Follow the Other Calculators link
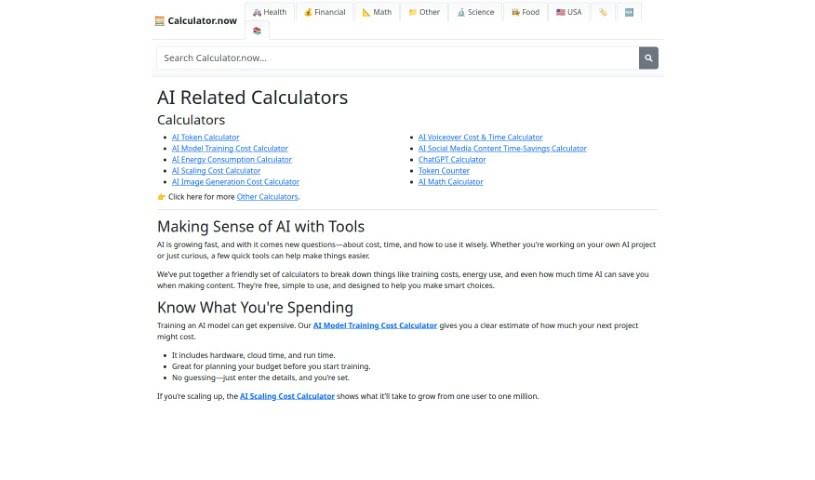This screenshot has width=815, height=480. pos(267,197)
